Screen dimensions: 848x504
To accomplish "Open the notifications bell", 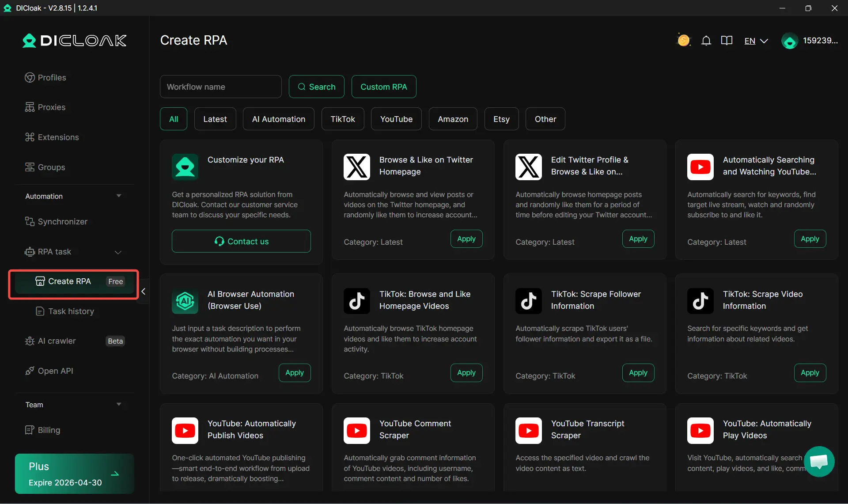I will 706,41.
